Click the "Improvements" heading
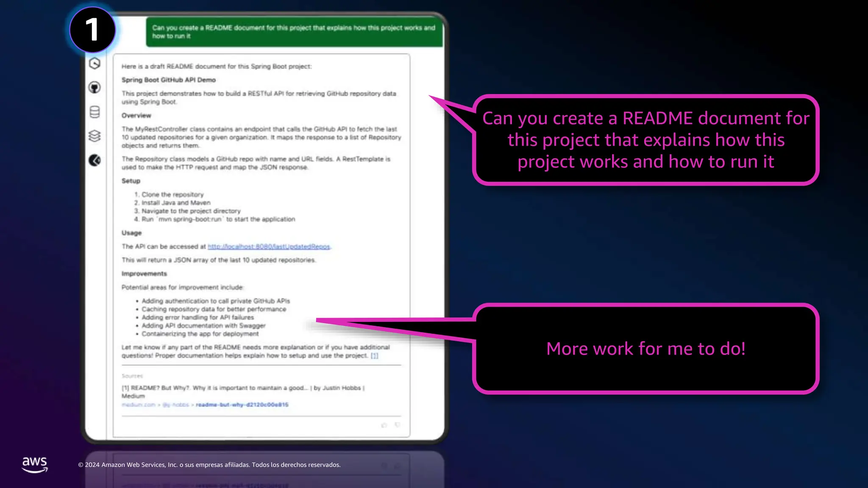 pyautogui.click(x=144, y=274)
